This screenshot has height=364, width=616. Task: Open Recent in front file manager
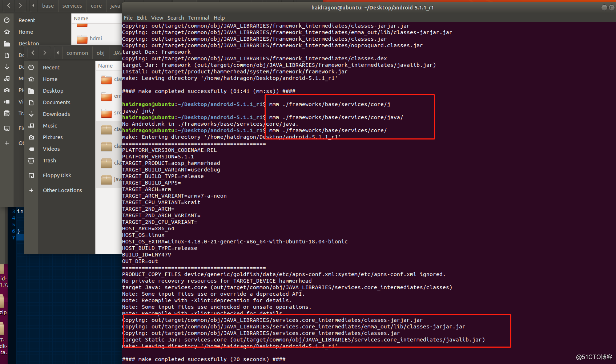tap(51, 68)
